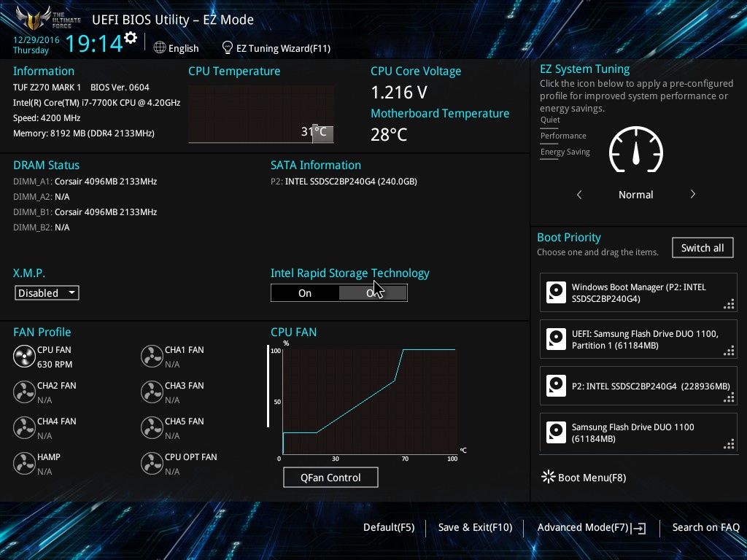Click the CHA2 FAN icon
Viewport: 747px width, 560px height.
[x=24, y=392]
